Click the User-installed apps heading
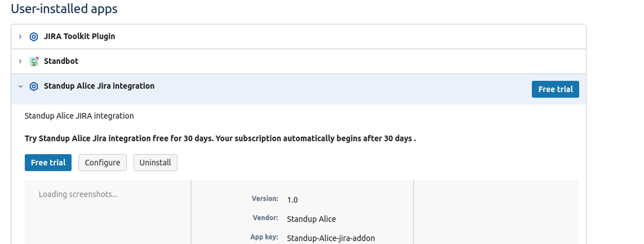 [64, 8]
